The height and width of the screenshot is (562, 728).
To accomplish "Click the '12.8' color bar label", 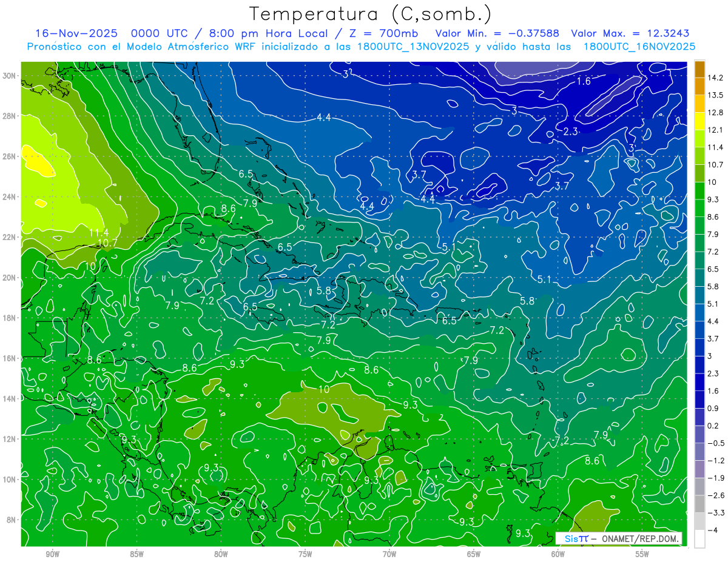I will (x=716, y=113).
